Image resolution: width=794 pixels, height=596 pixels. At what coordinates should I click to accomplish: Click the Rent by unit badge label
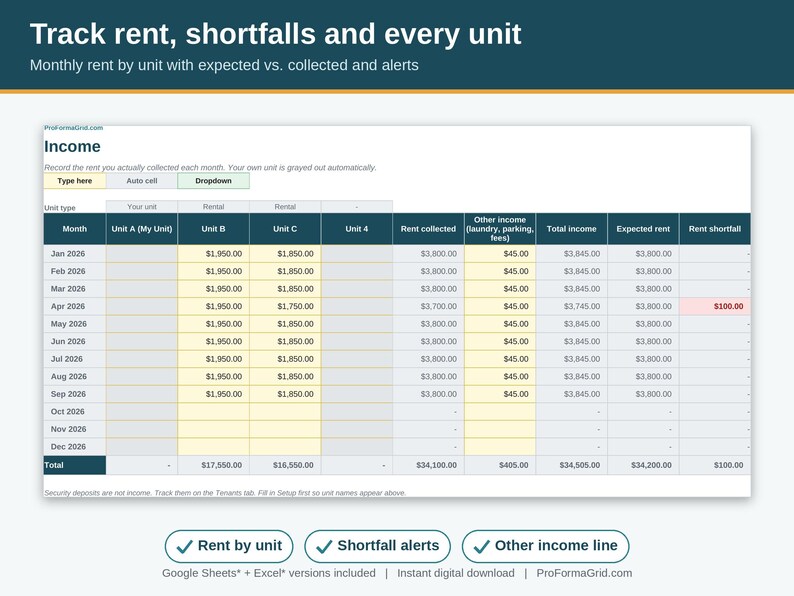pyautogui.click(x=240, y=545)
